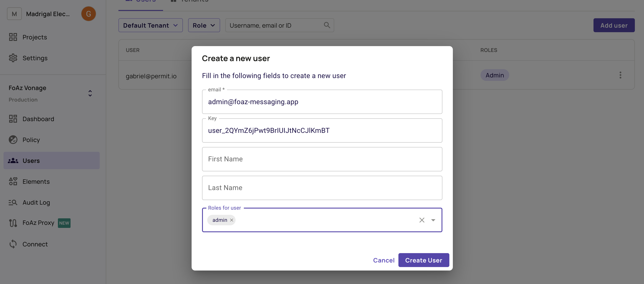Expand the Roles for user dropdown

coord(433,220)
